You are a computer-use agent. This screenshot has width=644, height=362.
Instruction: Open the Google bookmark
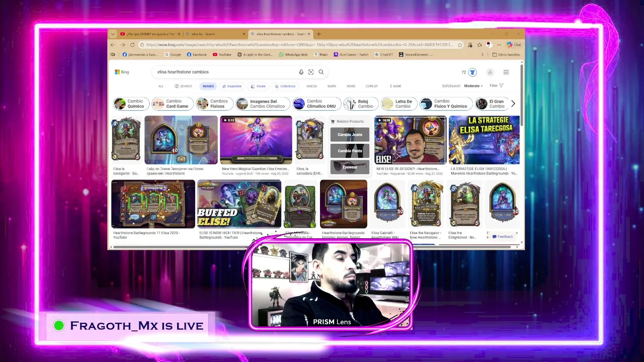[173, 55]
